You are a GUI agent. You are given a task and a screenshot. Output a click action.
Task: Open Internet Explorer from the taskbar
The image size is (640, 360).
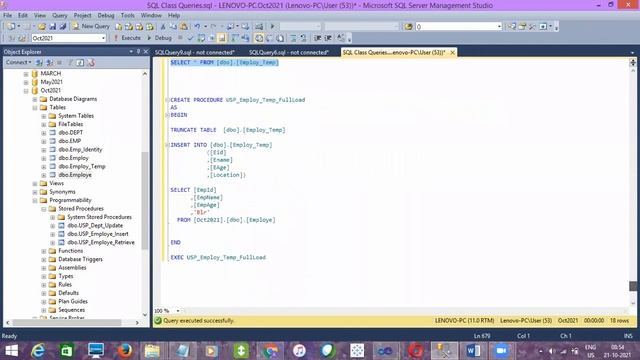38,351
